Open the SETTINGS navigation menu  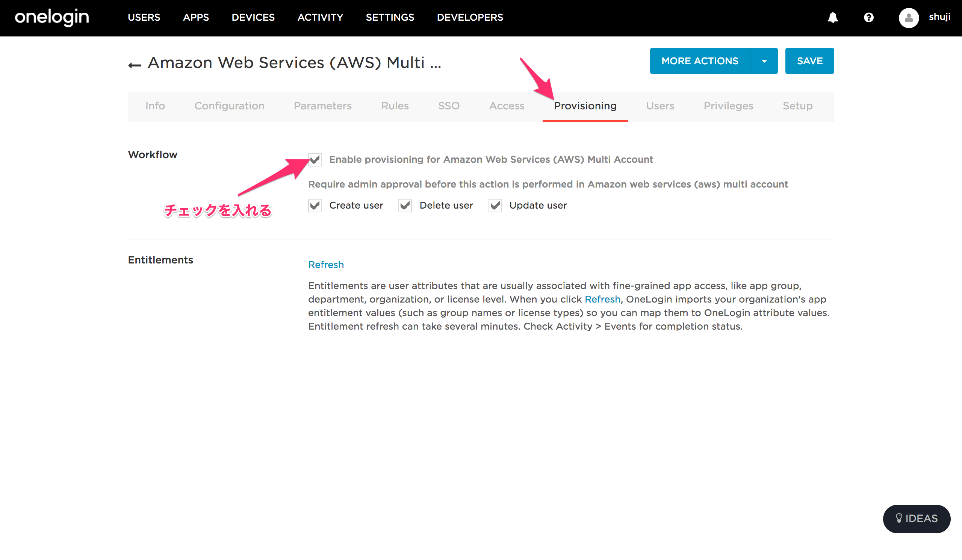390,18
